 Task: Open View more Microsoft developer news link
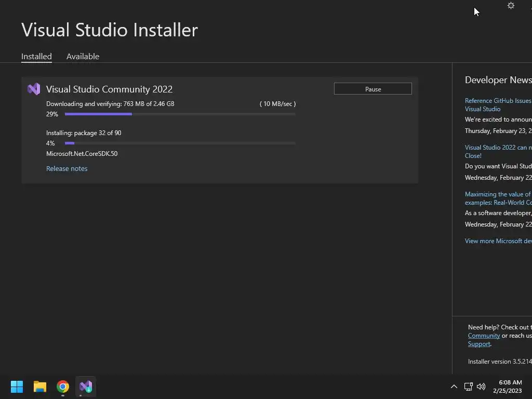[x=498, y=241]
